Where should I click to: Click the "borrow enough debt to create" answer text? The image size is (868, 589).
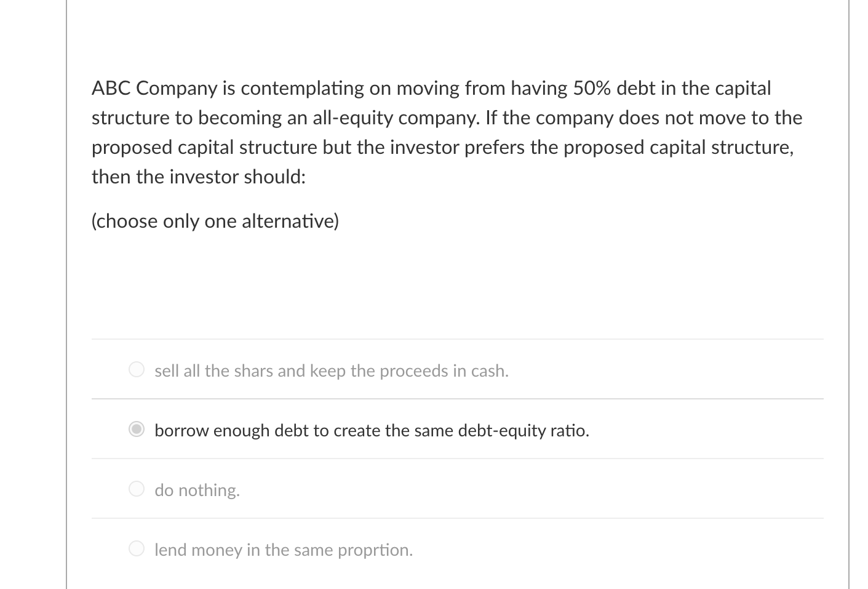coord(372,430)
